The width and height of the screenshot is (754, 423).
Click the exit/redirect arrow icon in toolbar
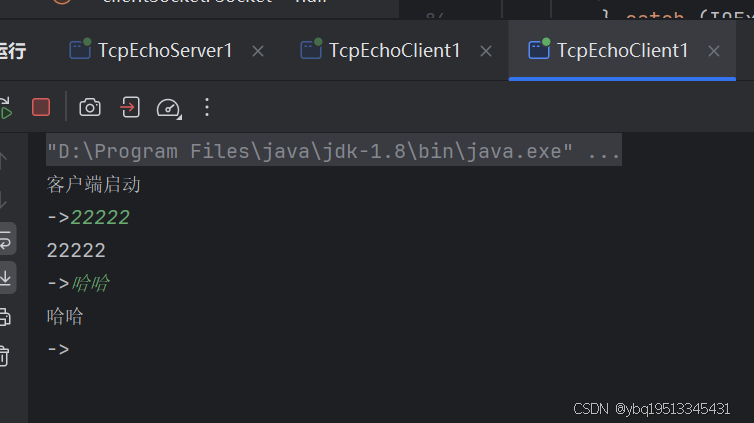tap(130, 107)
